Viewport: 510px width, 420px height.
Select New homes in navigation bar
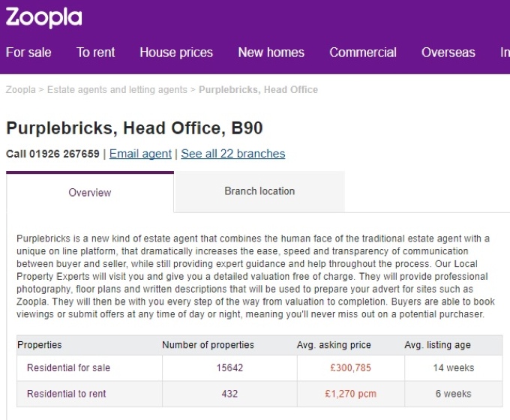click(271, 52)
